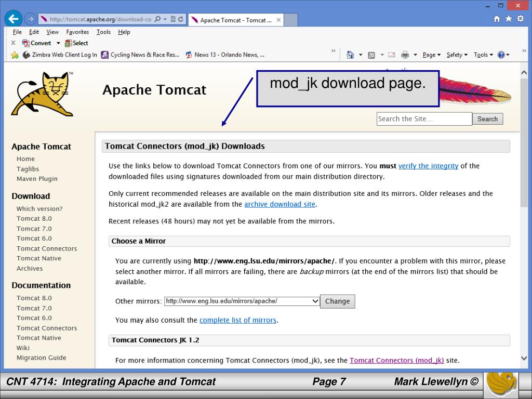Click the Change mirror button
The height and width of the screenshot is (399, 532).
click(338, 301)
